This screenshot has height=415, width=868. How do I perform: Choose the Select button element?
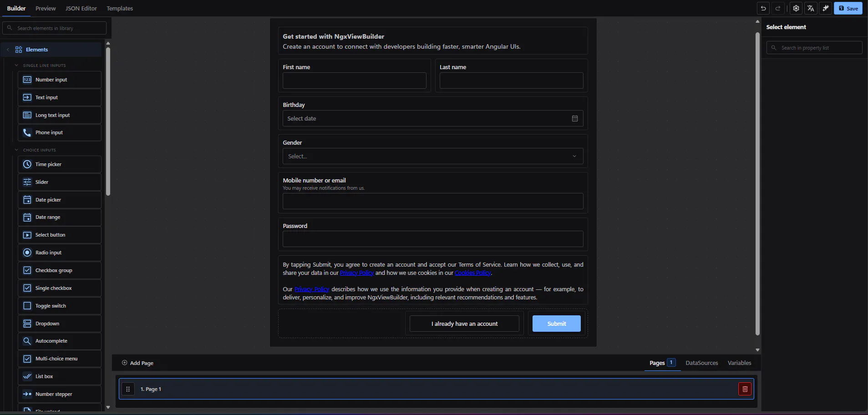pos(60,235)
